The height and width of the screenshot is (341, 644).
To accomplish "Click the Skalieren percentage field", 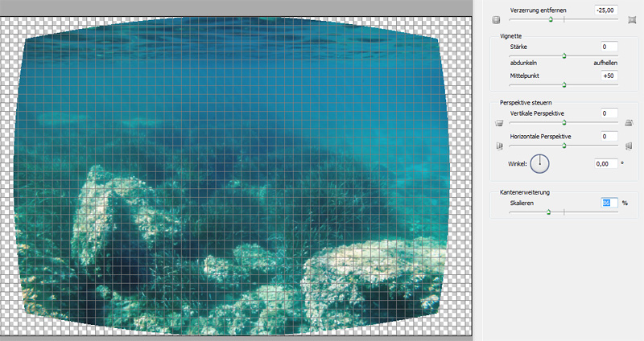I will pos(606,203).
